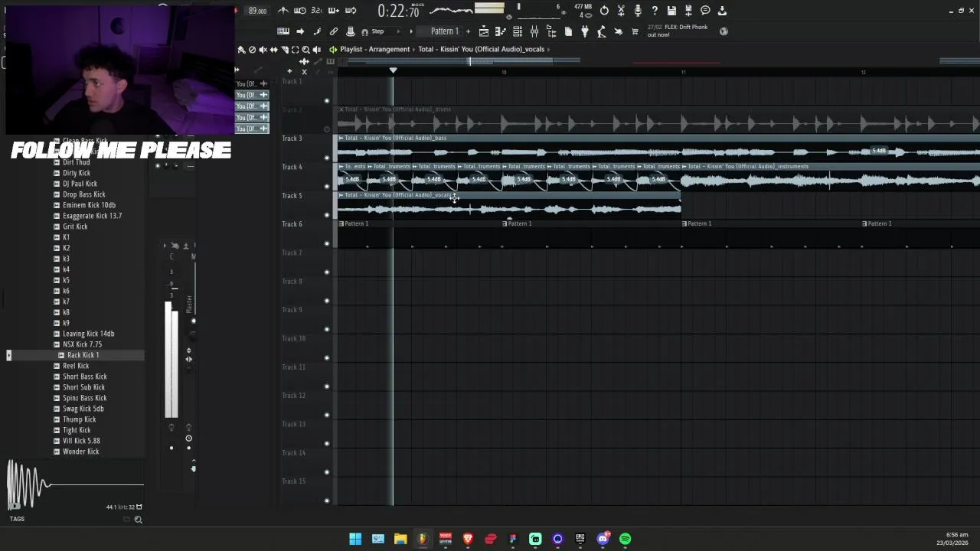Click the undo history icon

pos(604,11)
